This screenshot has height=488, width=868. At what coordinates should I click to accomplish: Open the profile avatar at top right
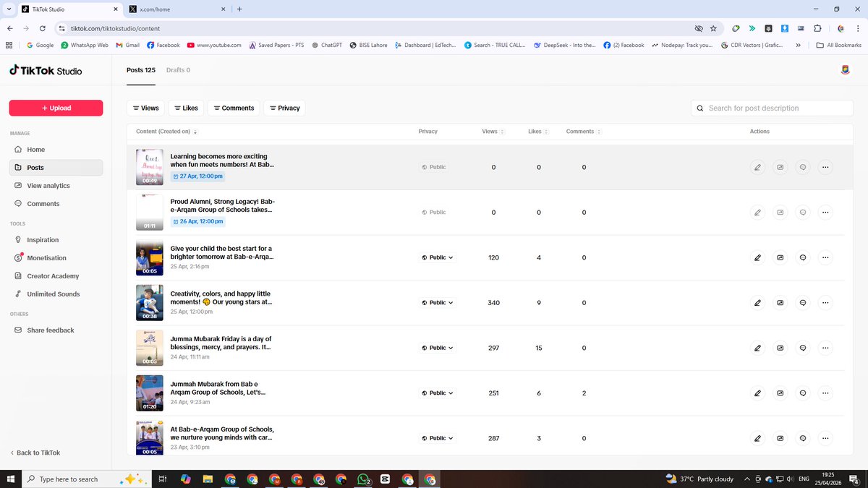pyautogui.click(x=845, y=70)
